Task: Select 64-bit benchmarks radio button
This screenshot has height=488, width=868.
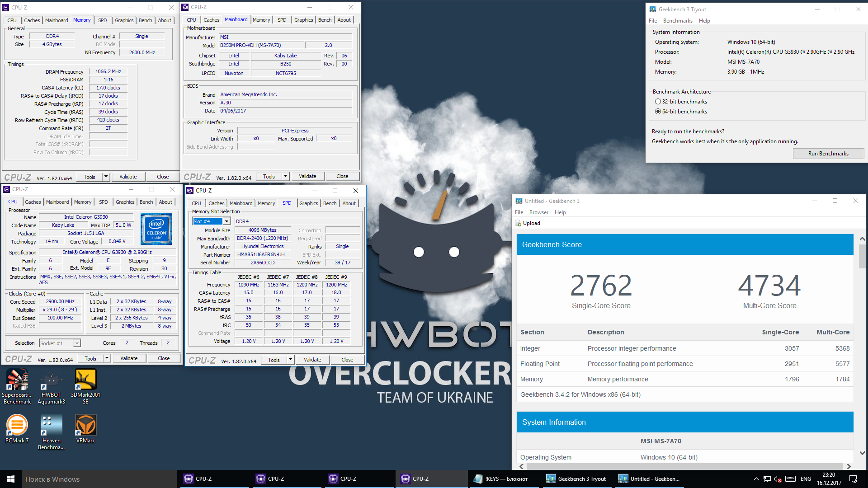Action: [658, 112]
